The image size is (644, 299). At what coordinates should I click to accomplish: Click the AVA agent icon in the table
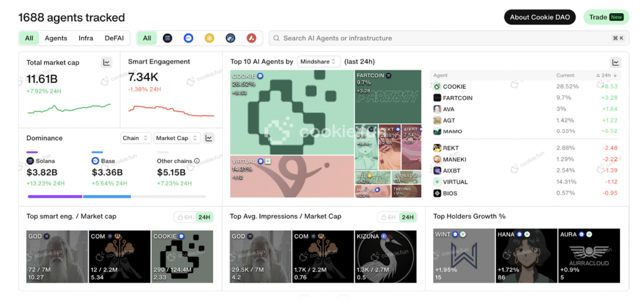437,109
